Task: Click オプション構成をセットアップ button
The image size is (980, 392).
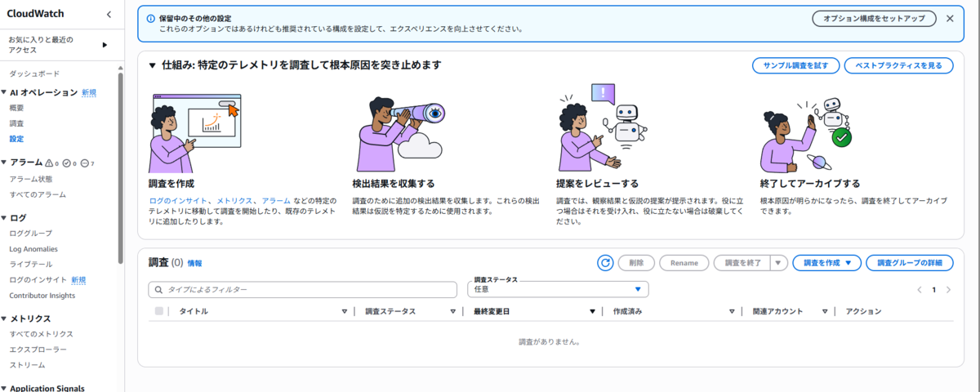Action: (x=874, y=18)
